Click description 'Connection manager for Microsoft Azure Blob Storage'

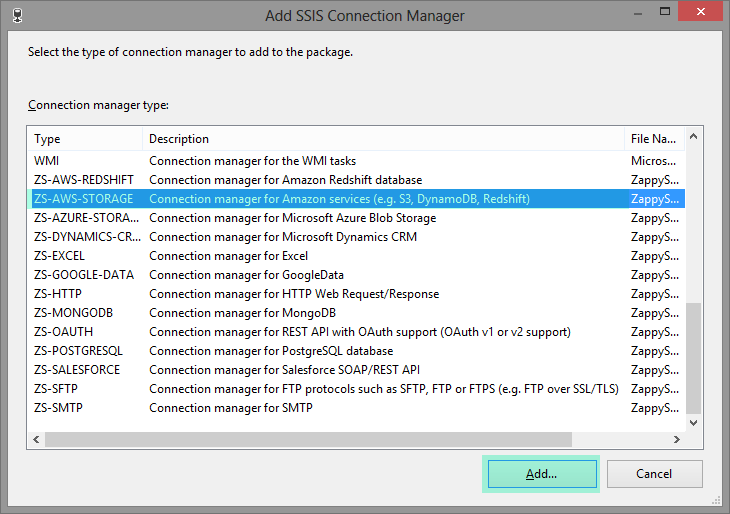(x=293, y=218)
